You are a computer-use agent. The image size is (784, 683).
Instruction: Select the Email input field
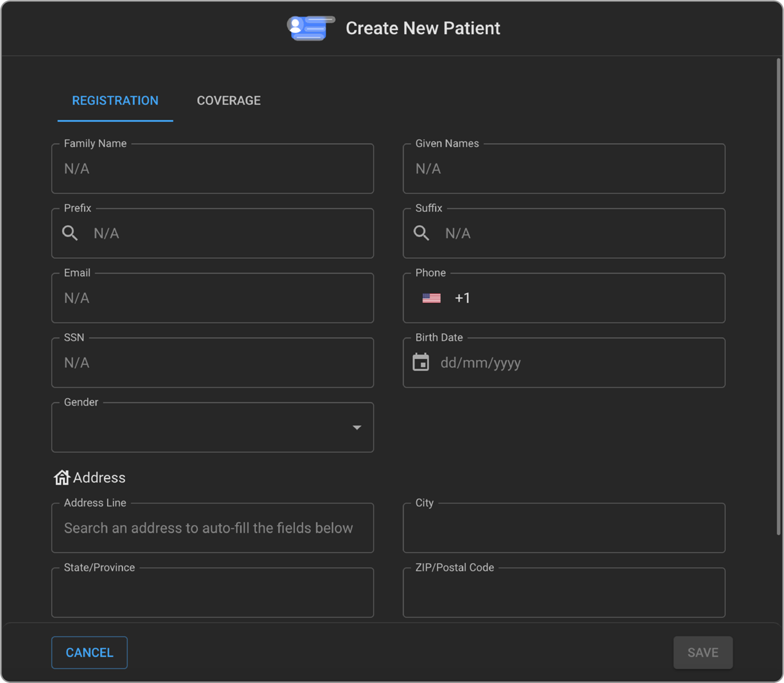click(x=212, y=299)
